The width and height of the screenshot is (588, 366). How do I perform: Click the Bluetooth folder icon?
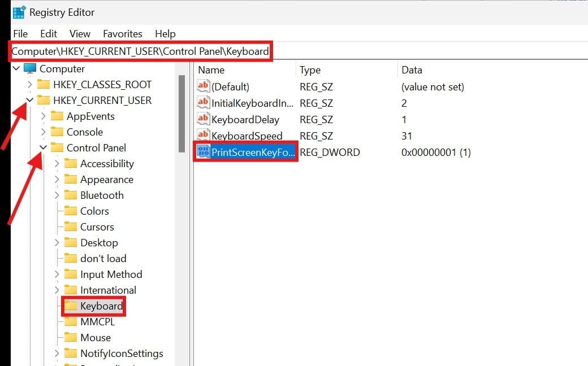pos(71,195)
